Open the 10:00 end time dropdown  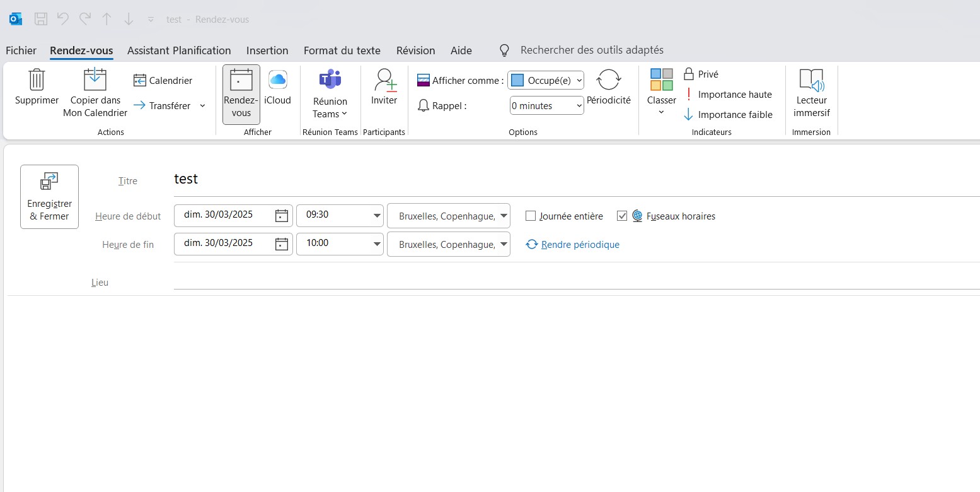[340, 244]
